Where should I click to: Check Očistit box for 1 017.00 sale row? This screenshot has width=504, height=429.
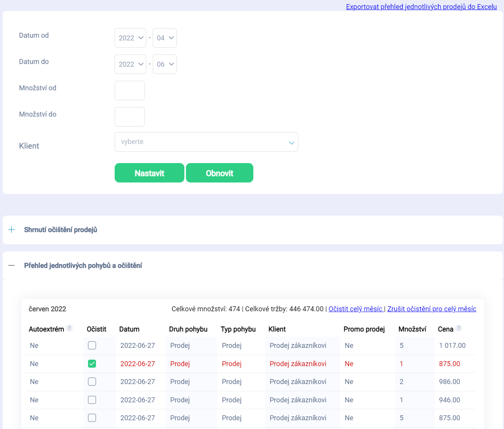tap(92, 346)
